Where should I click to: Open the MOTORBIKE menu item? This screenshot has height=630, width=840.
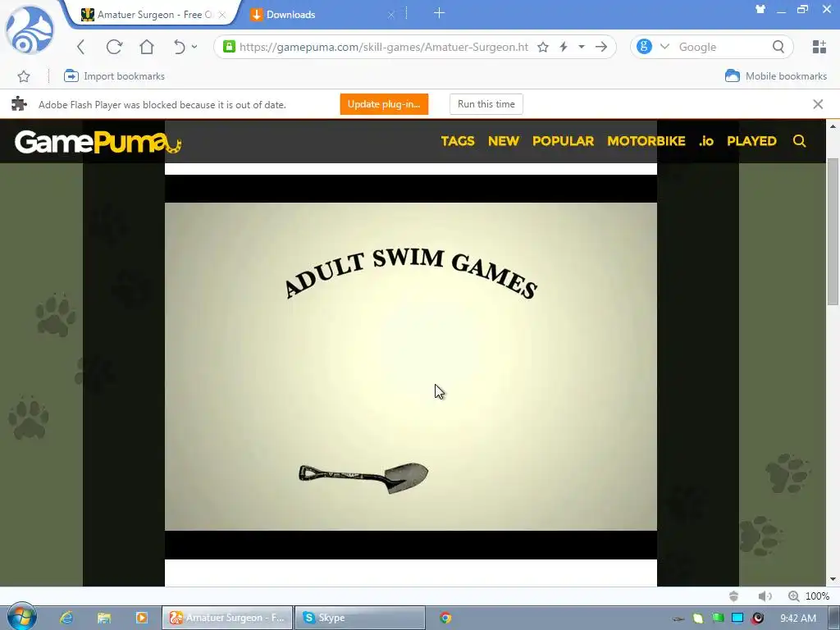tap(646, 141)
